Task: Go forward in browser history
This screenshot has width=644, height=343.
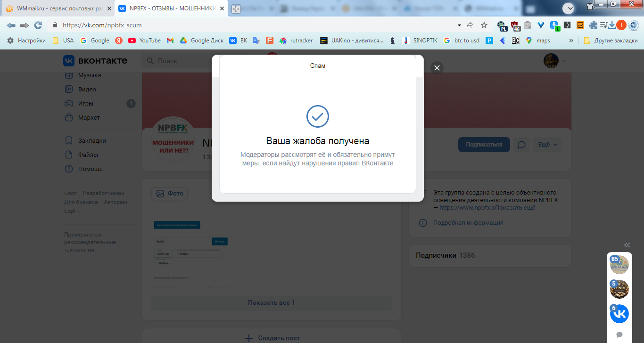Action: (25, 25)
